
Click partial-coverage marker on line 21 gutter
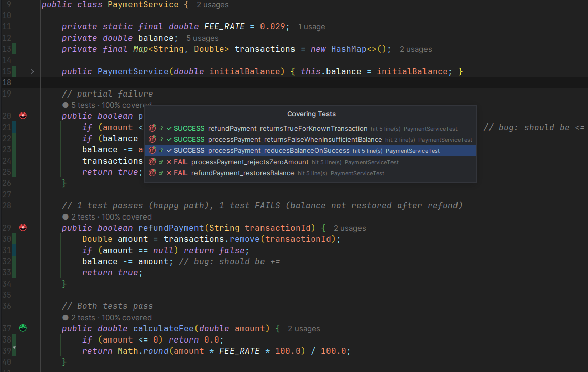[x=14, y=127]
